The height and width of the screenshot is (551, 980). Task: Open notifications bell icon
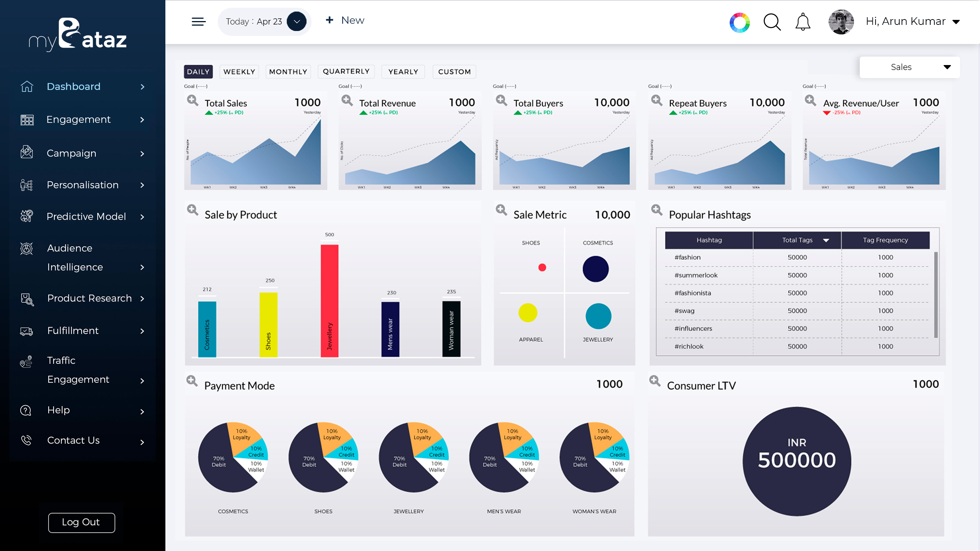(x=803, y=22)
